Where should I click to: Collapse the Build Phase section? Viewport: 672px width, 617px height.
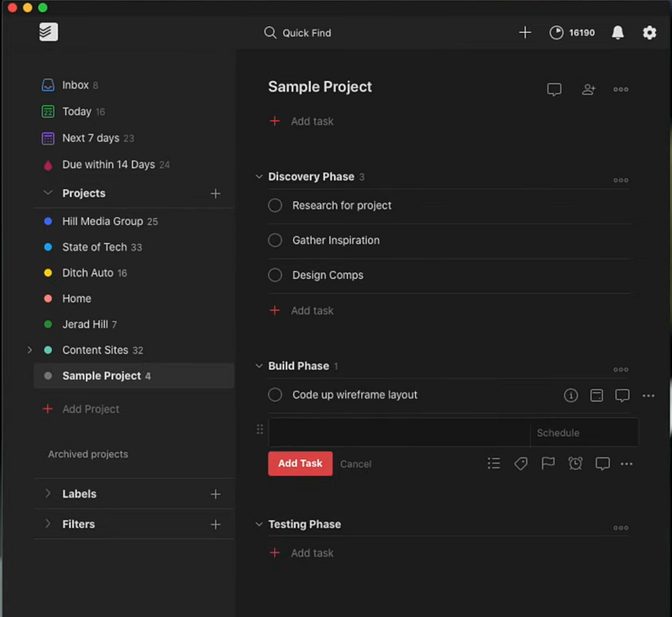(259, 366)
